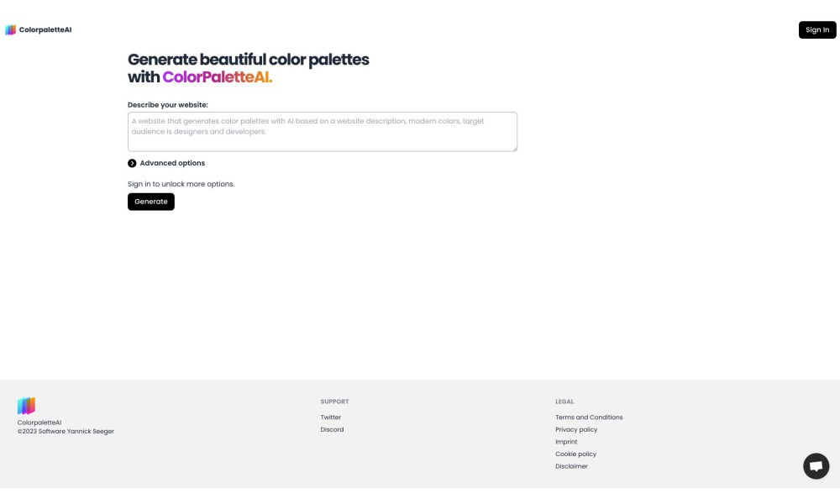Screen dimensions: 840x504
Task: Open the Twitter support link
Action: click(331, 417)
